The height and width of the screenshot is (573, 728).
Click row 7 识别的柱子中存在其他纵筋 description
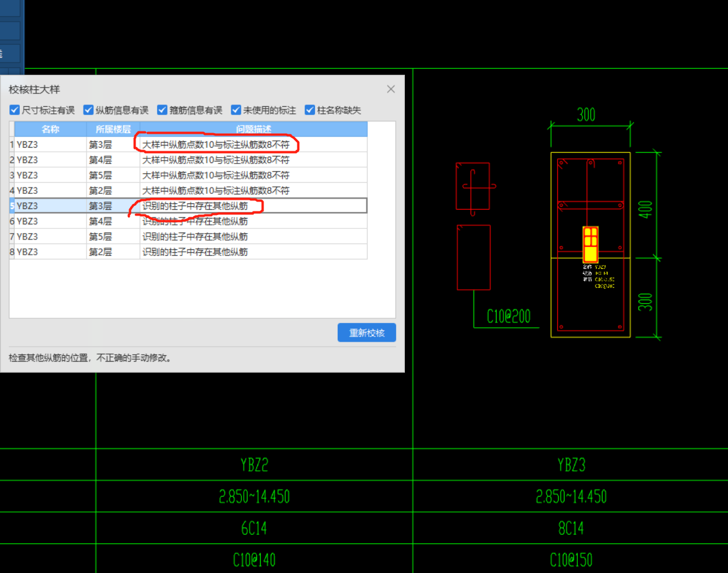(254, 236)
